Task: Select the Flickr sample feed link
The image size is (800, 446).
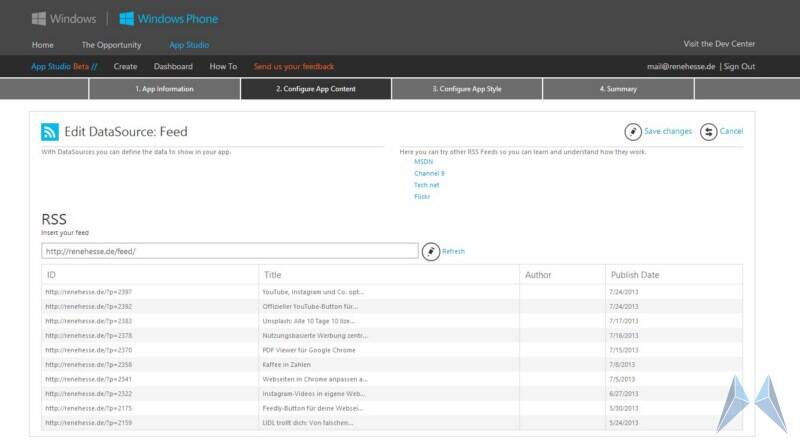Action: pyautogui.click(x=423, y=196)
